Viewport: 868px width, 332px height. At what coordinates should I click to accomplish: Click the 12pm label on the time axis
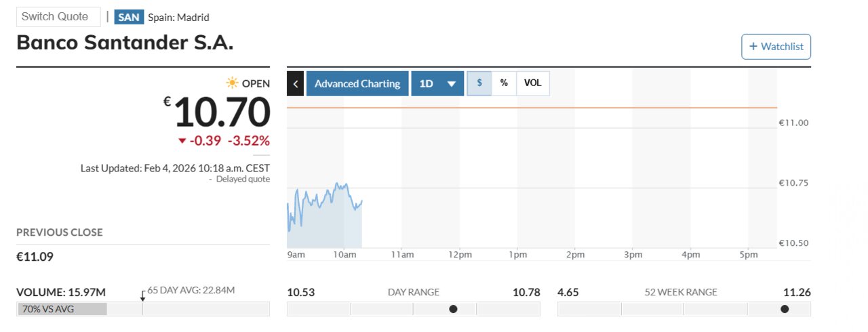(460, 255)
